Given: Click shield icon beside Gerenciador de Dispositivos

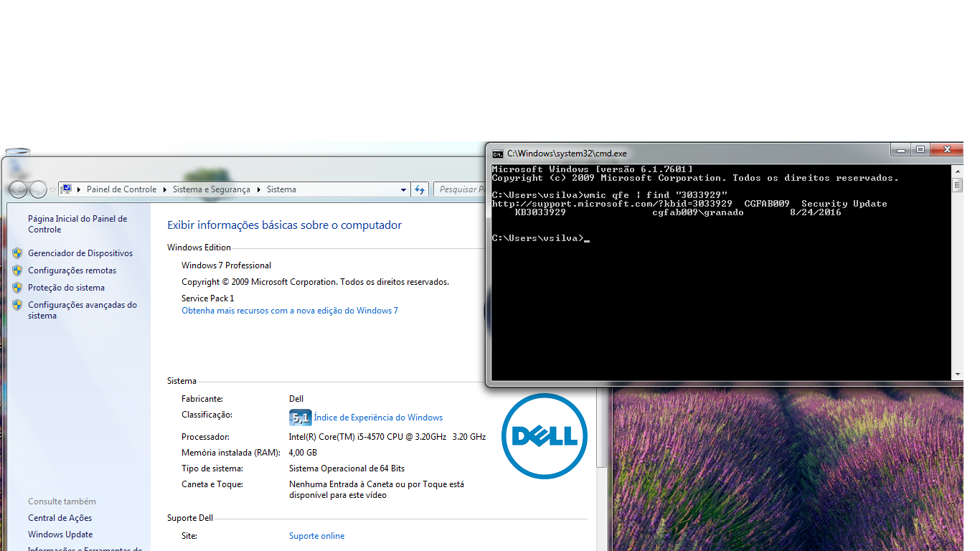Looking at the screenshot, I should pyautogui.click(x=17, y=253).
